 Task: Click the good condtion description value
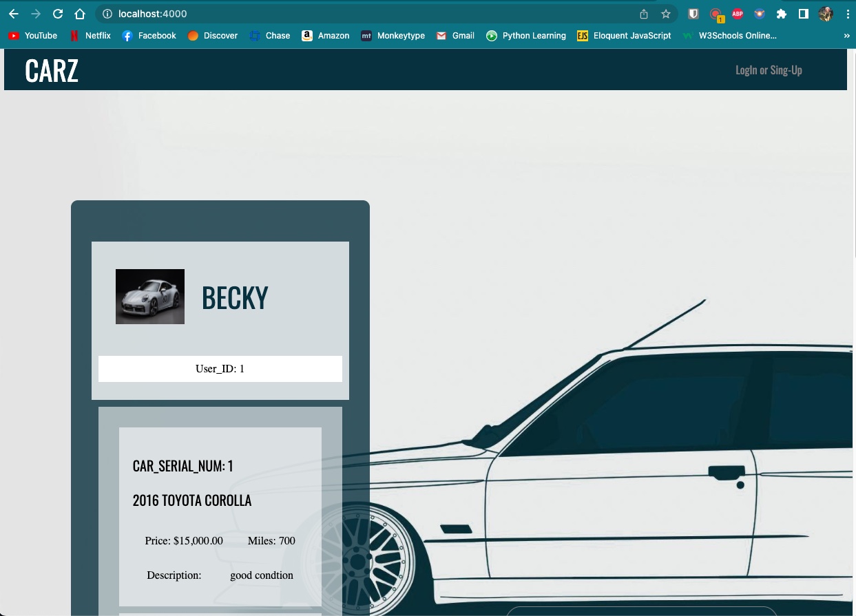pyautogui.click(x=262, y=575)
